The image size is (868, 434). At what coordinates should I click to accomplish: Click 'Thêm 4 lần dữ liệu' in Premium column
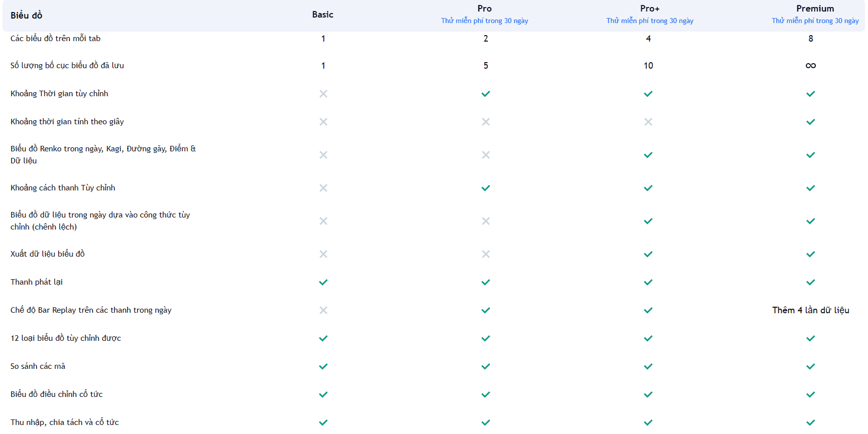click(811, 310)
